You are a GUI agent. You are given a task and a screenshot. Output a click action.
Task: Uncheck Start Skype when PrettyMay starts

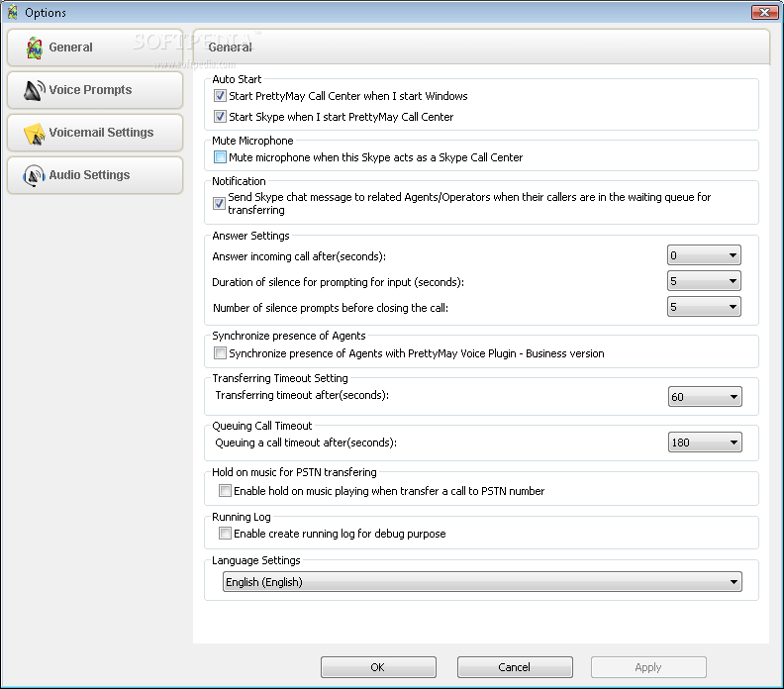tap(220, 117)
